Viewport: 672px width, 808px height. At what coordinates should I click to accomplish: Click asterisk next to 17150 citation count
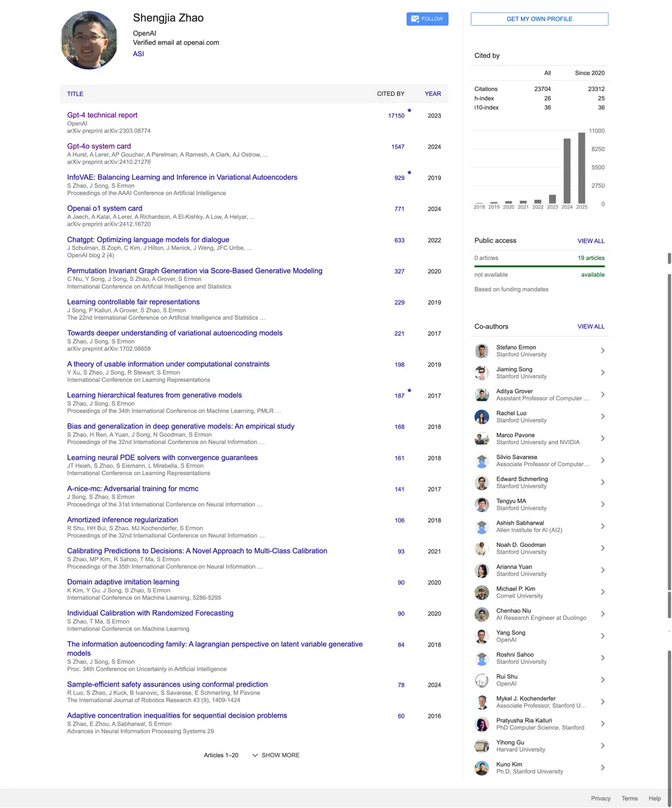click(409, 111)
